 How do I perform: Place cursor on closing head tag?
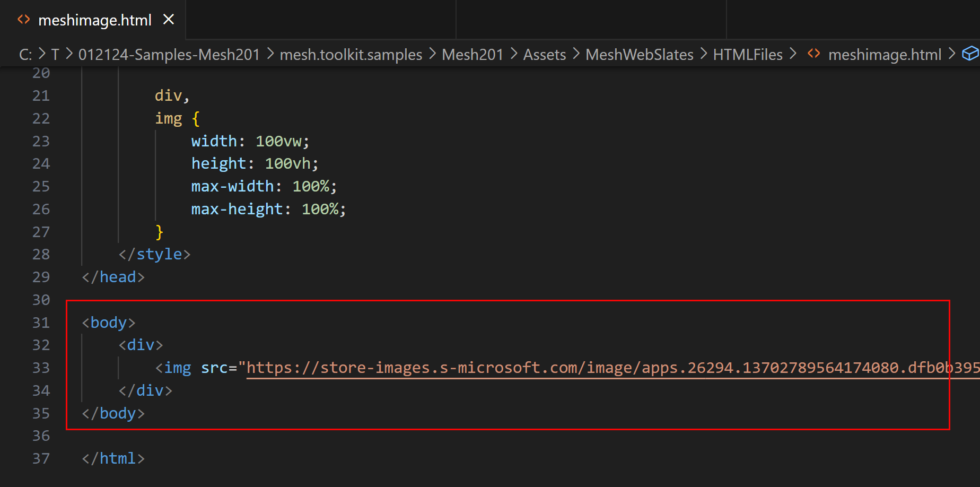[x=113, y=277]
